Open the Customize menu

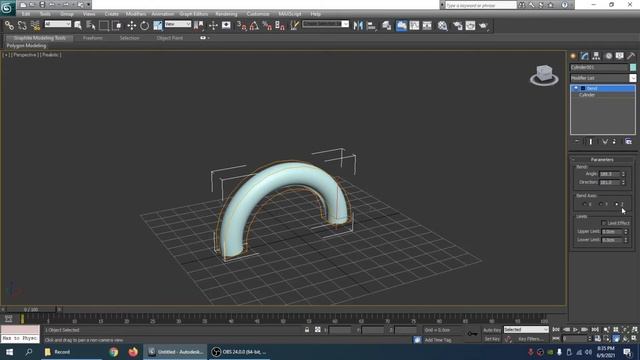point(258,14)
